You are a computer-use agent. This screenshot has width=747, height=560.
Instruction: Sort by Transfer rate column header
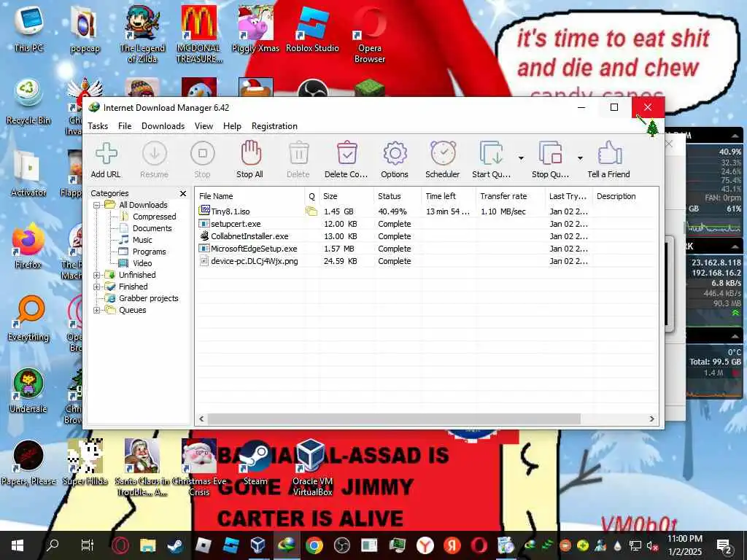(510, 196)
